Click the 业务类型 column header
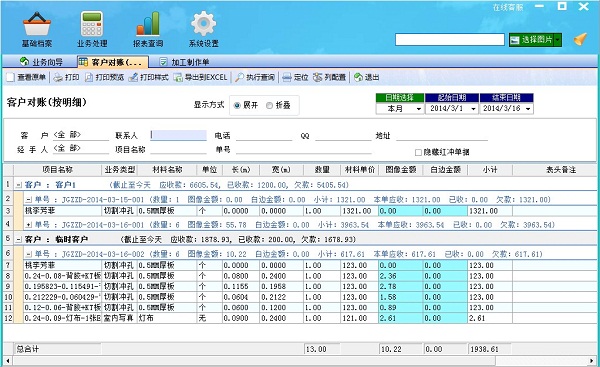This screenshot has height=367, width=600. pyautogui.click(x=119, y=170)
